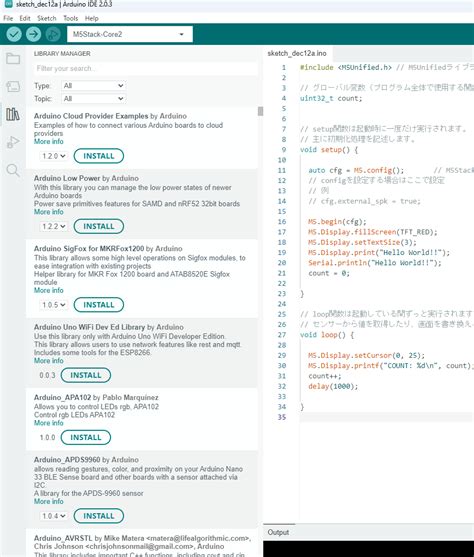Open the Search magnifier in the sidebar
This screenshot has height=557, width=474.
[13, 170]
